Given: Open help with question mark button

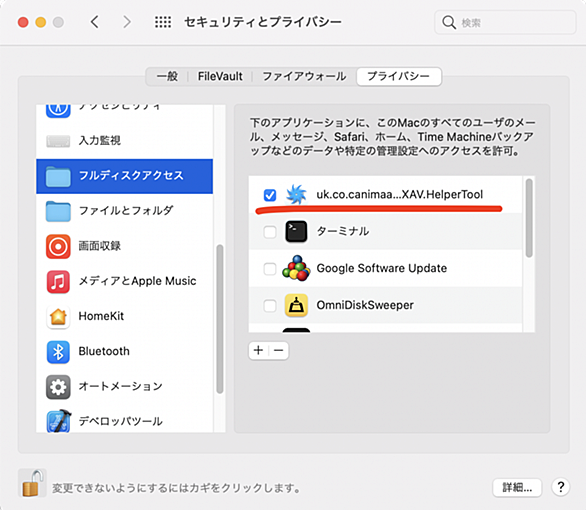Looking at the screenshot, I should tap(561, 487).
